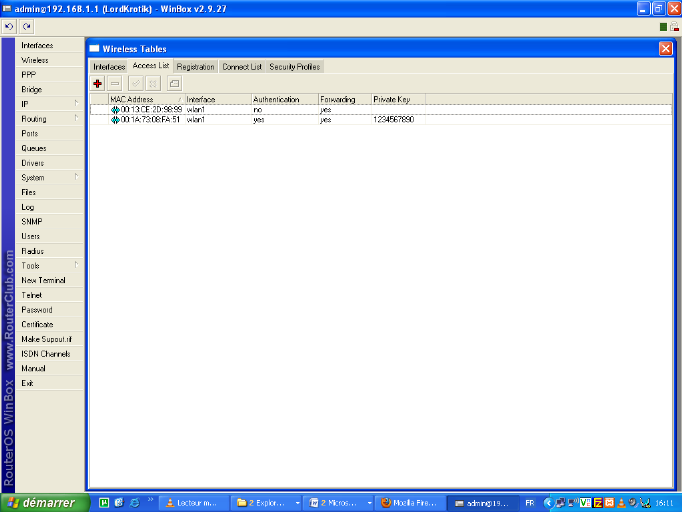The image size is (682, 512).
Task: Click the comment toolbar button
Action: (174, 83)
